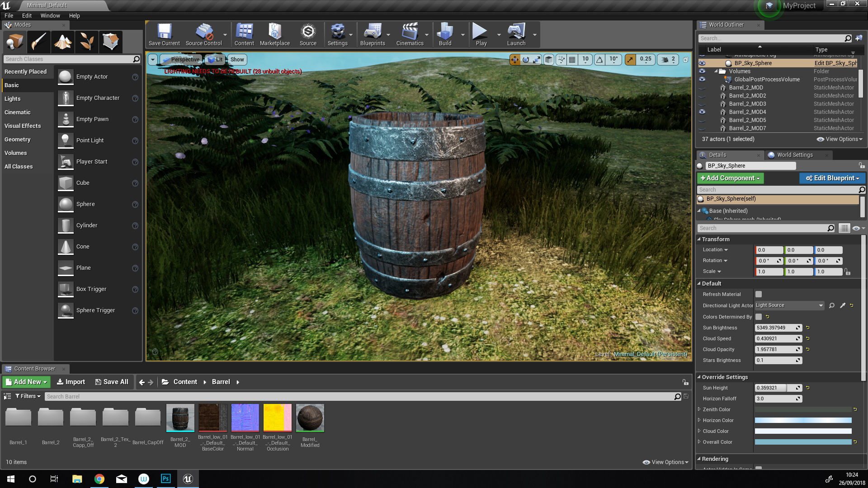Click Save All in Content Browser
Screen dimensions: 868x488
(112, 382)
